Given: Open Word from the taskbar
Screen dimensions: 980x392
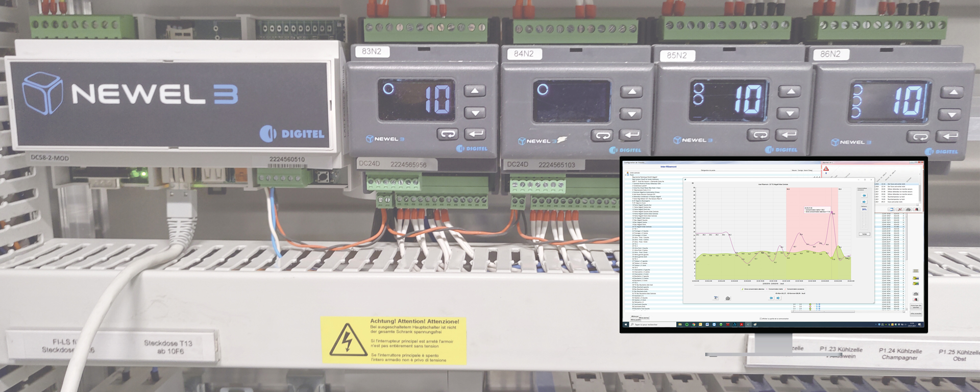Looking at the screenshot, I should (x=707, y=325).
